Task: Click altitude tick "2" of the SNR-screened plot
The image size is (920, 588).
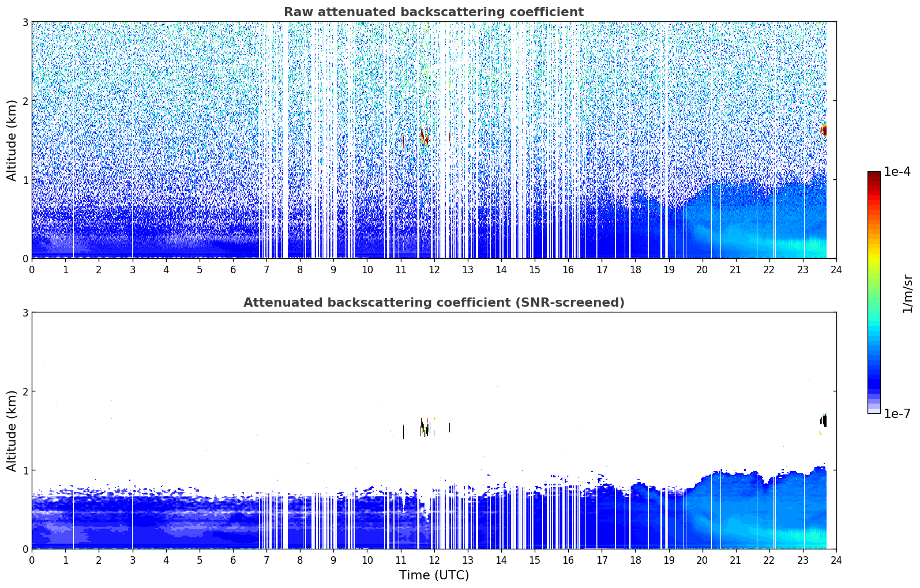Action: tap(25, 391)
